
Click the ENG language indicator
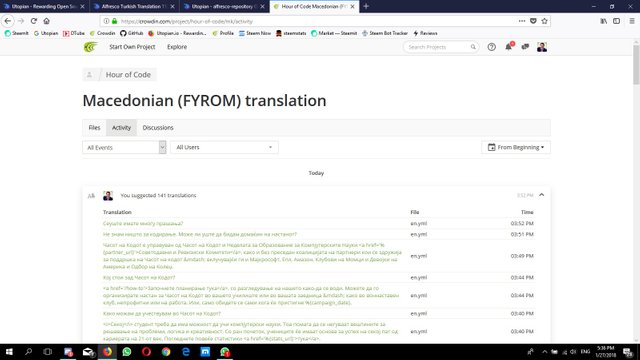[585, 352]
